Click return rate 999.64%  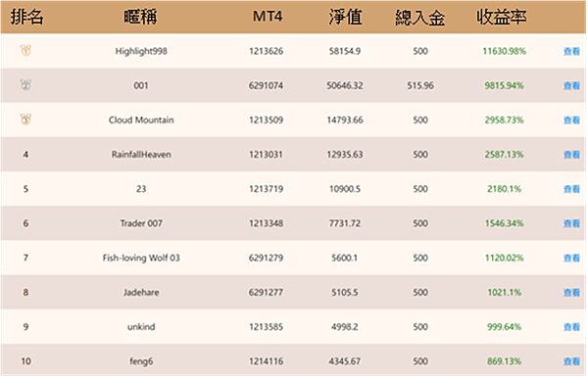click(505, 327)
